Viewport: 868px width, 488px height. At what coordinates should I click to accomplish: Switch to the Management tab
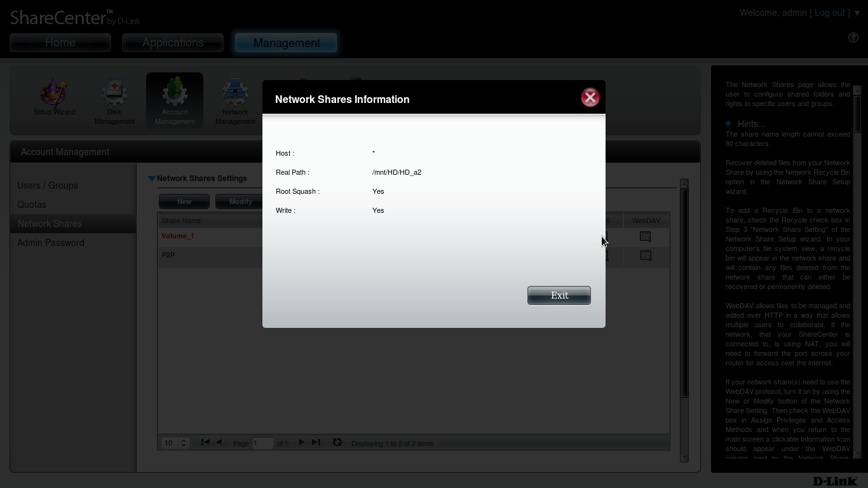pos(286,43)
